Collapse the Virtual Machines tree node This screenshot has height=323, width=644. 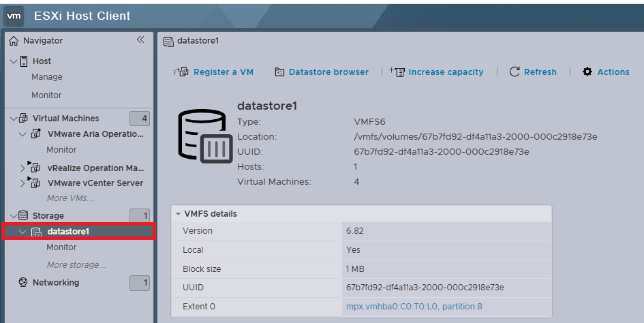14,119
